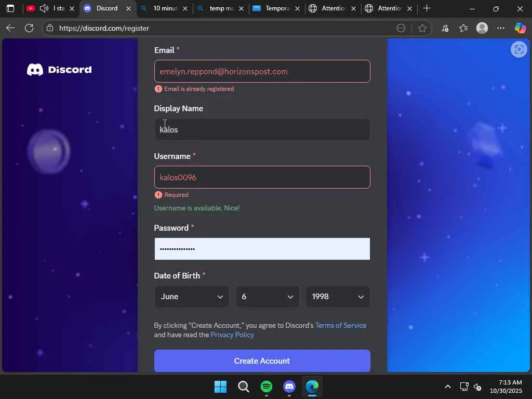
Task: Open the day dropdown showing 6
Action: tap(268, 297)
